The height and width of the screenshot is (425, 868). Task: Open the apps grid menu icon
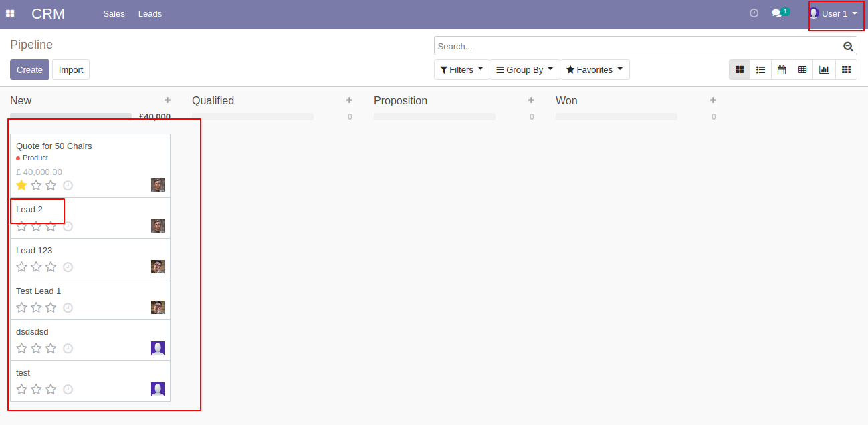[x=10, y=13]
